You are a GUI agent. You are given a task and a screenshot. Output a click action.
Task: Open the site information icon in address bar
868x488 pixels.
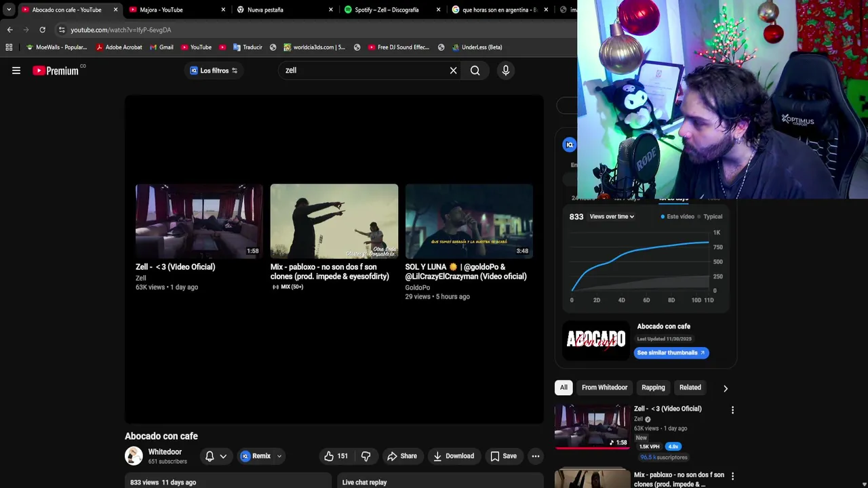tap(62, 30)
